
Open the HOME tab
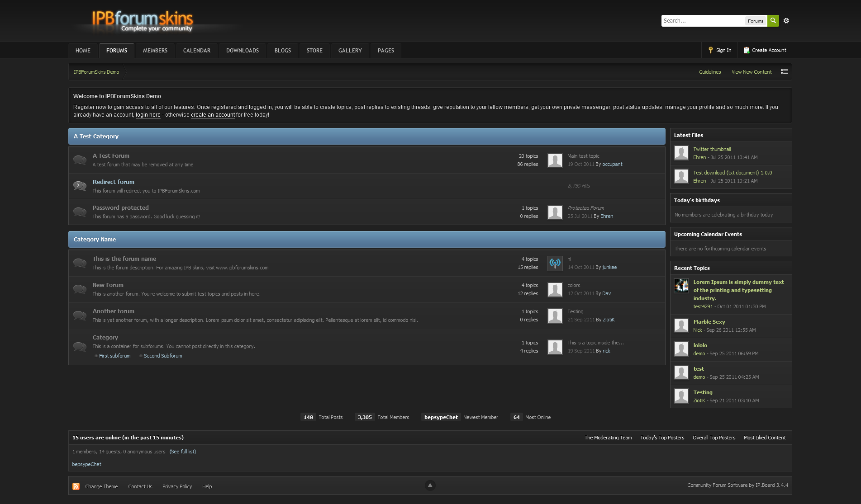click(x=83, y=51)
